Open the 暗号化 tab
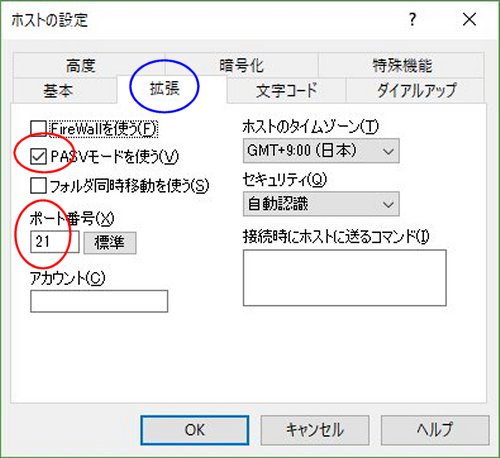 point(241,65)
